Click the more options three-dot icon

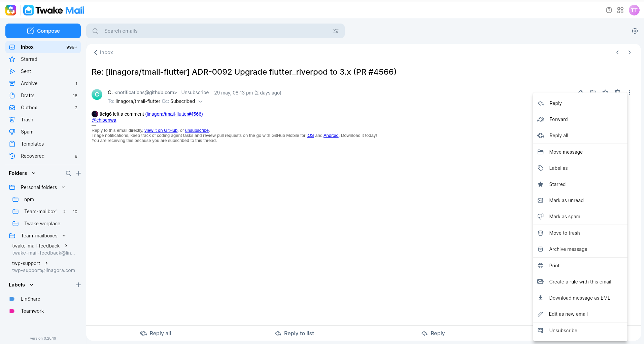pyautogui.click(x=630, y=92)
